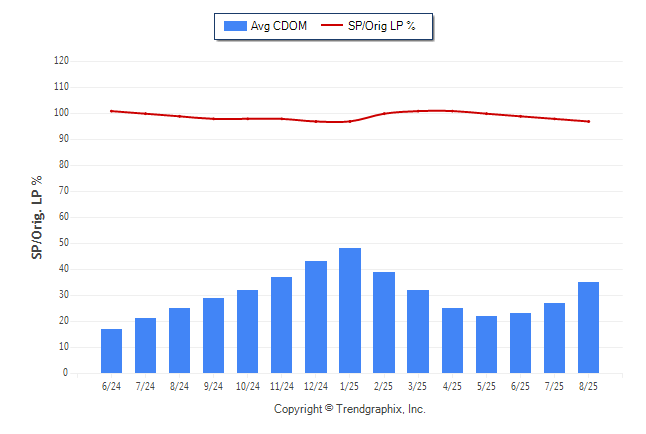Click the x-axis label 7/25
Viewport: 646px width, 434px height.
coord(554,386)
